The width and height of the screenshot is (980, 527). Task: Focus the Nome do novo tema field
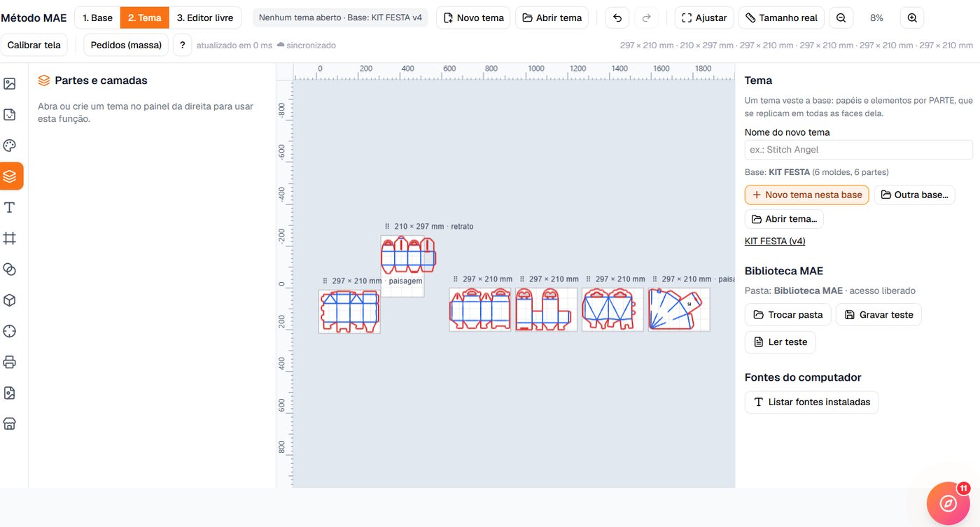[859, 150]
